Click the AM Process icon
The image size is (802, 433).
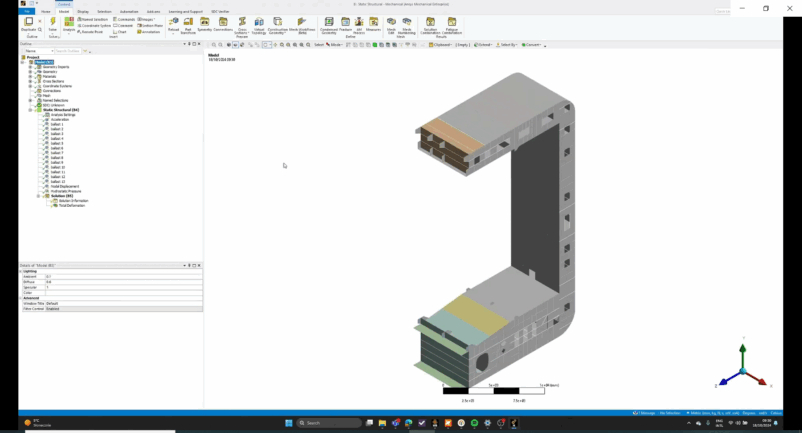pos(359,21)
